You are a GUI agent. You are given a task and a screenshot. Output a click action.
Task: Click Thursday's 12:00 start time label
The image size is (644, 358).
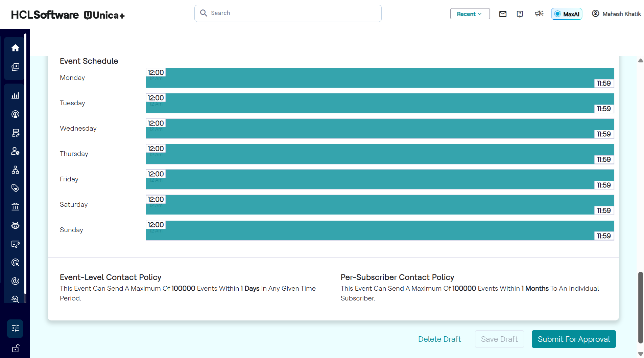[x=156, y=149]
